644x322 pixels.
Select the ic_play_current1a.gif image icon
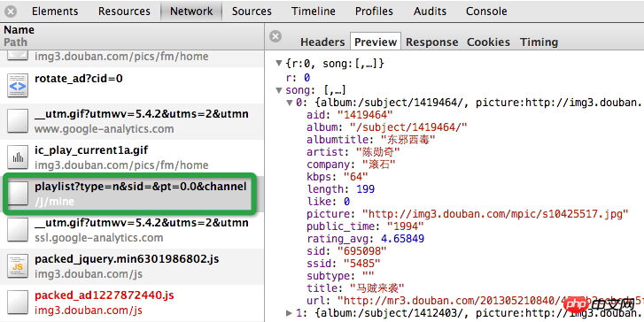coord(18,158)
